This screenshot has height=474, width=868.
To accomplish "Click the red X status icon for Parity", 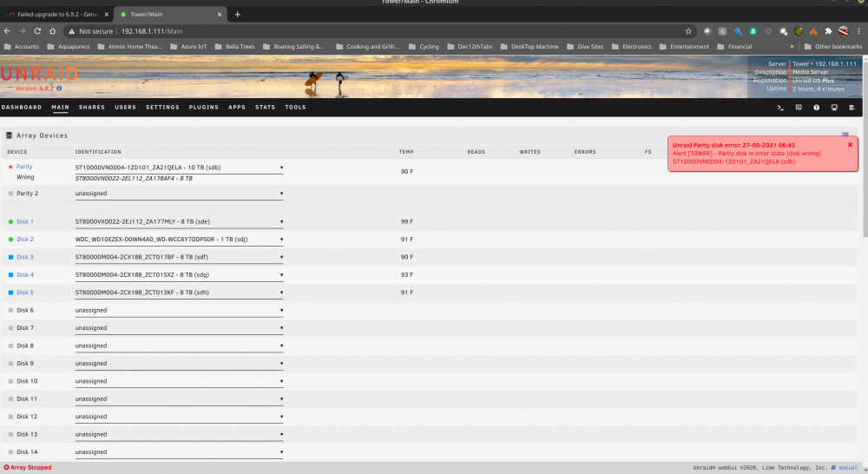I will coord(10,167).
